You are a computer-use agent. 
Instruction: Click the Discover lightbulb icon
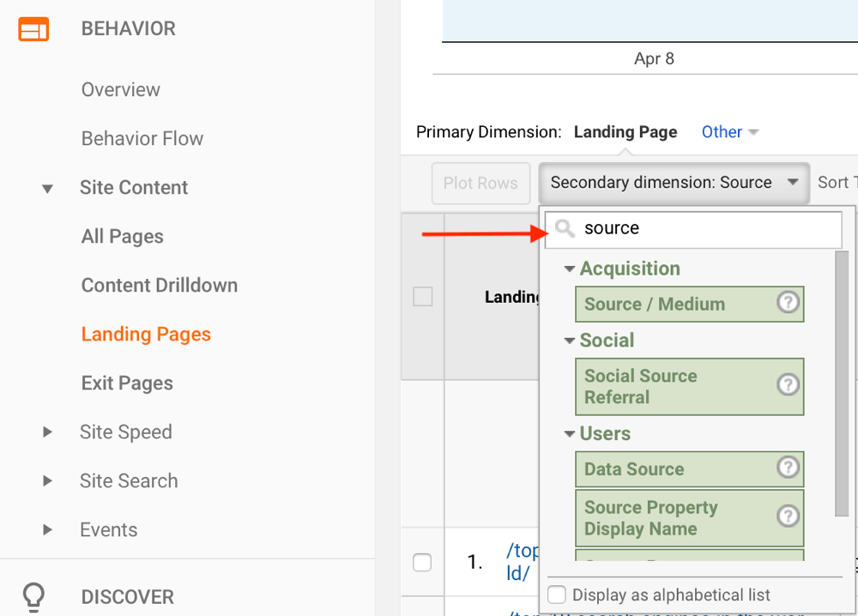[x=33, y=596]
